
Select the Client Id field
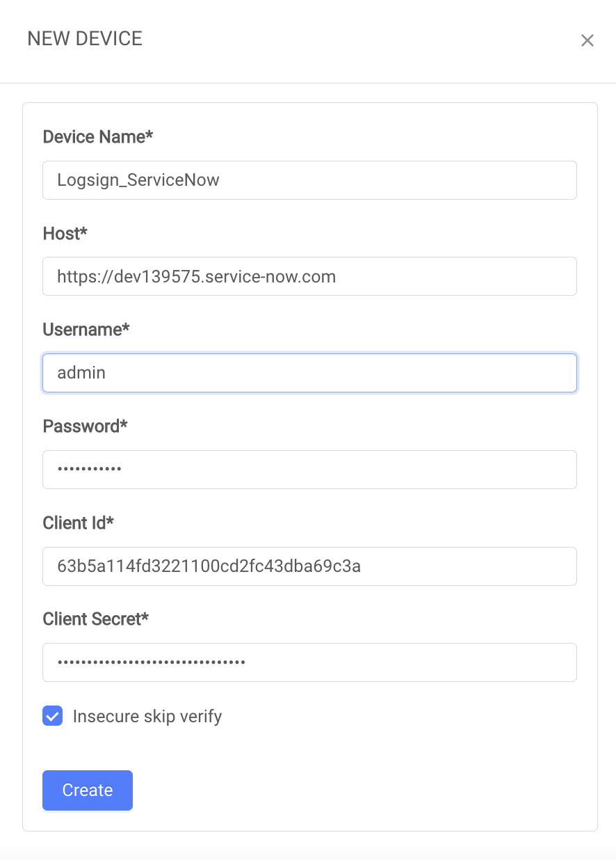309,566
